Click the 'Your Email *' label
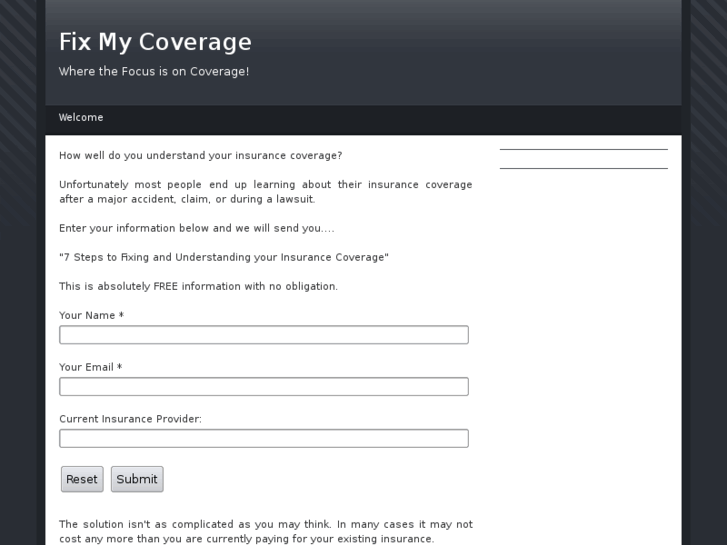727x545 pixels. [90, 367]
